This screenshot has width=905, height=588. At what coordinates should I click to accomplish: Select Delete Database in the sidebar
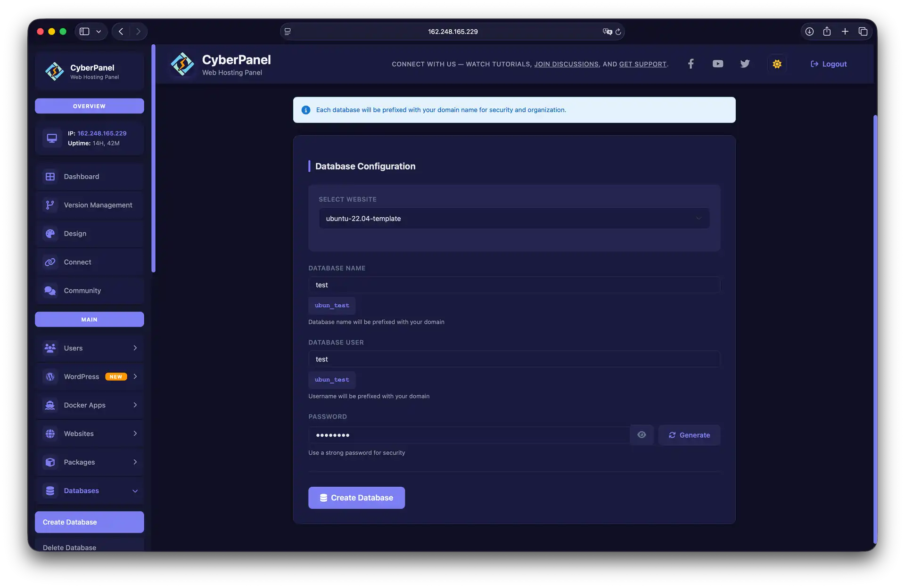coord(69,547)
